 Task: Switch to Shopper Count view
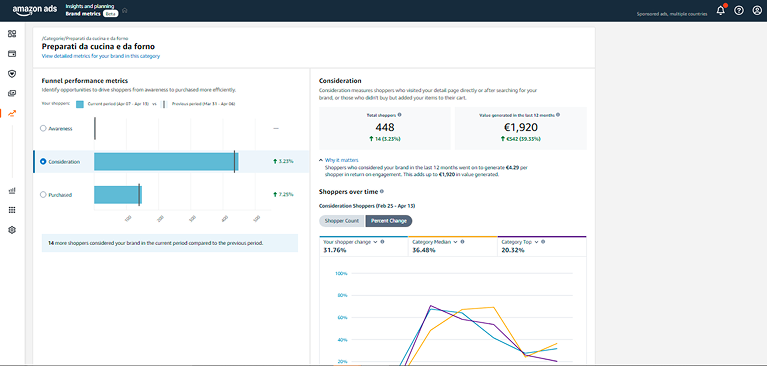pyautogui.click(x=342, y=221)
